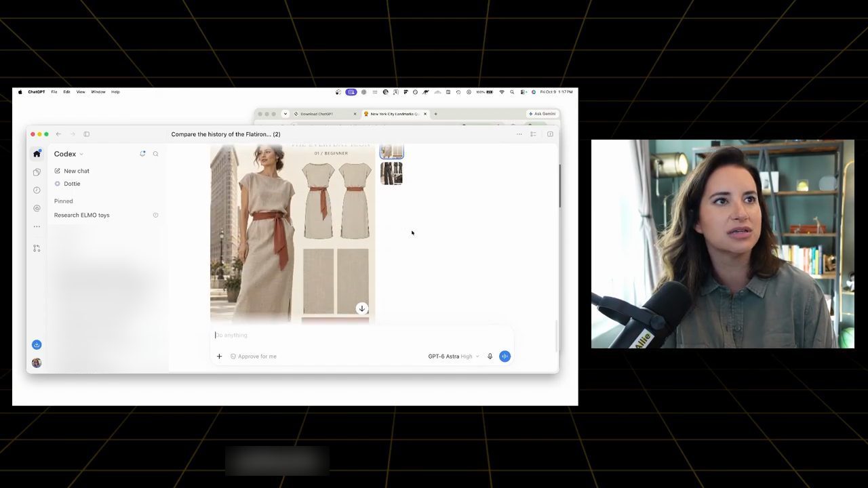868x488 pixels.
Task: Open the pull request branch icon in left rail
Action: point(37,248)
